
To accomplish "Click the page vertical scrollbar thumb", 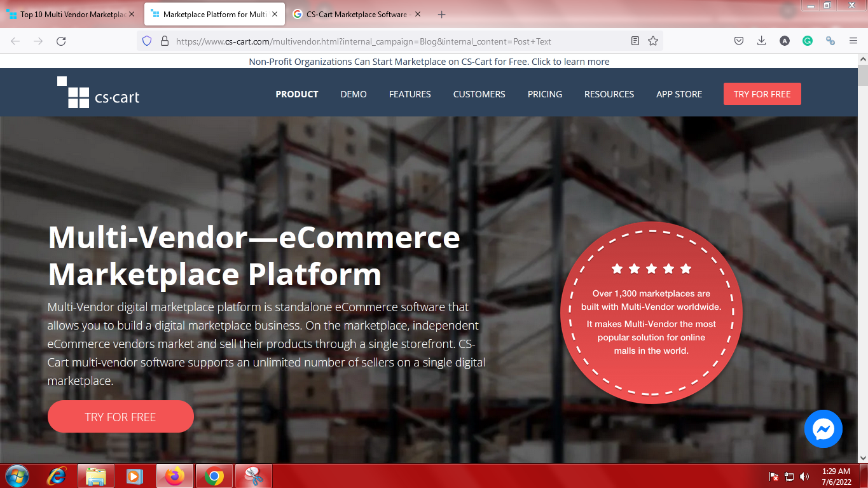I will [x=863, y=75].
